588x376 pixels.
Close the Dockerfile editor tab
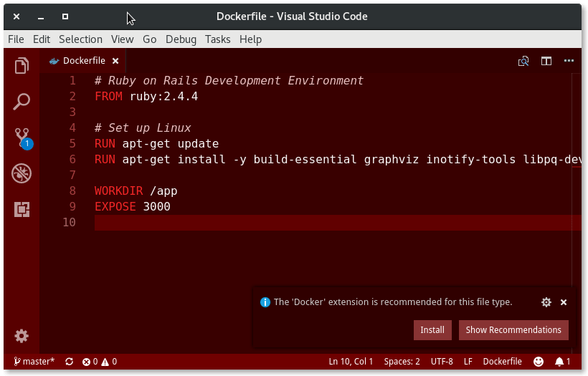point(115,61)
